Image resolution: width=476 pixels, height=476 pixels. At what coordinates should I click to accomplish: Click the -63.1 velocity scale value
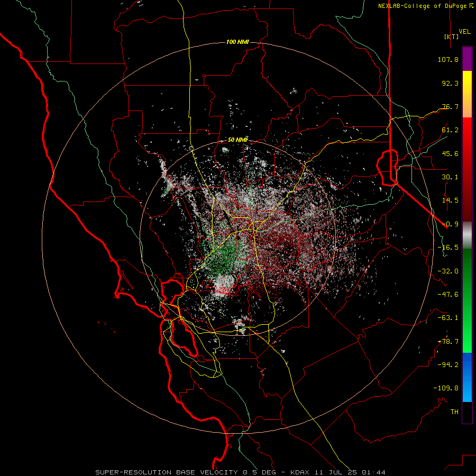(x=448, y=318)
